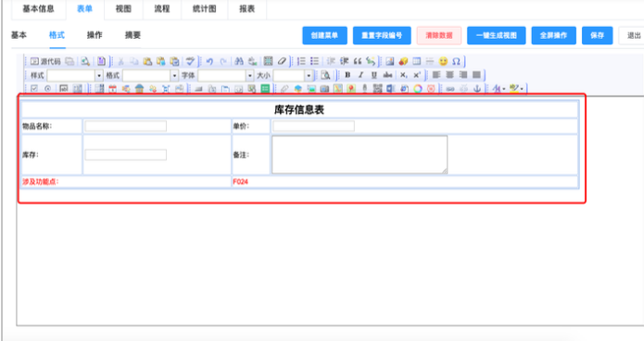Click the 物品名称 input field
The height and width of the screenshot is (341, 644).
(126, 126)
